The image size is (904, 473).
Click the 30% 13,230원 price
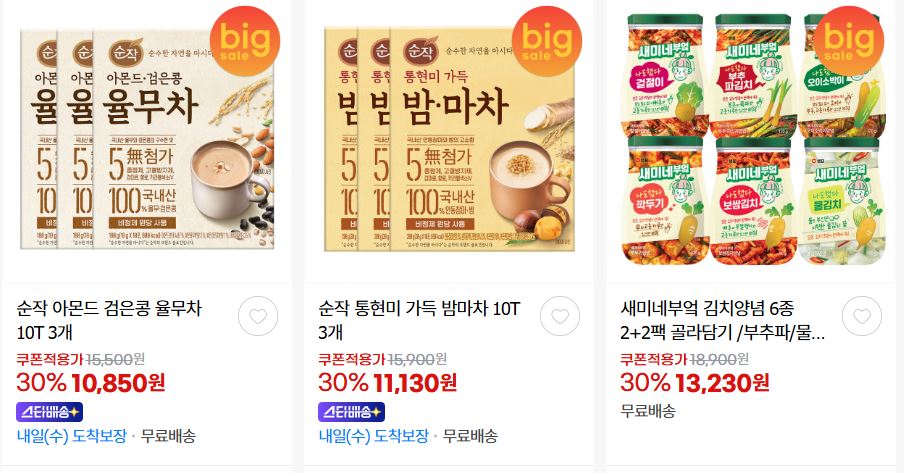695,382
